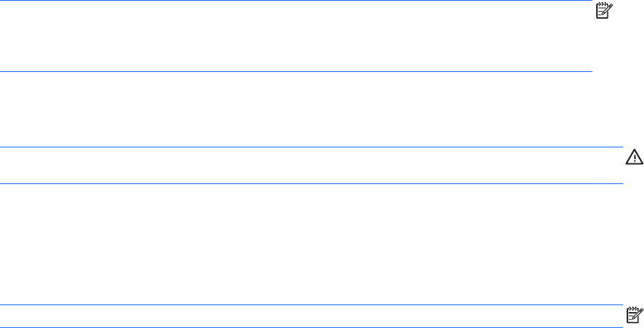Click the rule directly left of the caution icon
This screenshot has height=328, width=644.
312,147
